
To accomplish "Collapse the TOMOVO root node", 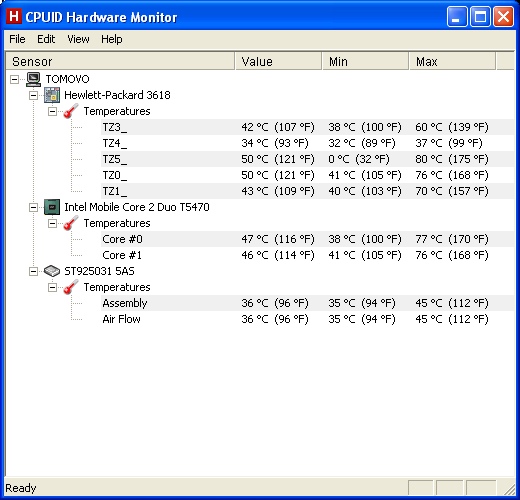I will 15,79.
